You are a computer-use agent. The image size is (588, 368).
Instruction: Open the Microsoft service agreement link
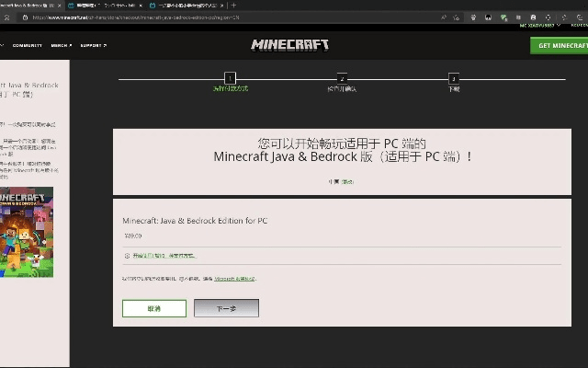(x=234, y=279)
